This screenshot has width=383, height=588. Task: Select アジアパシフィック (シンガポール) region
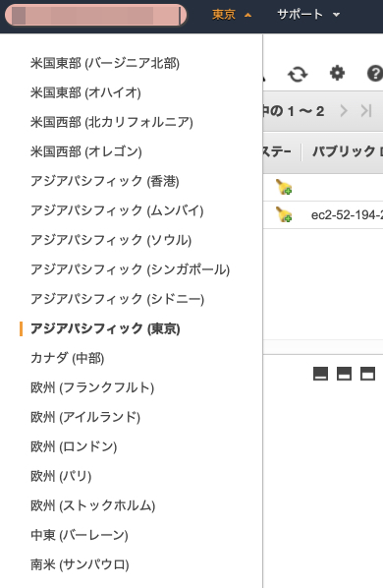(131, 269)
